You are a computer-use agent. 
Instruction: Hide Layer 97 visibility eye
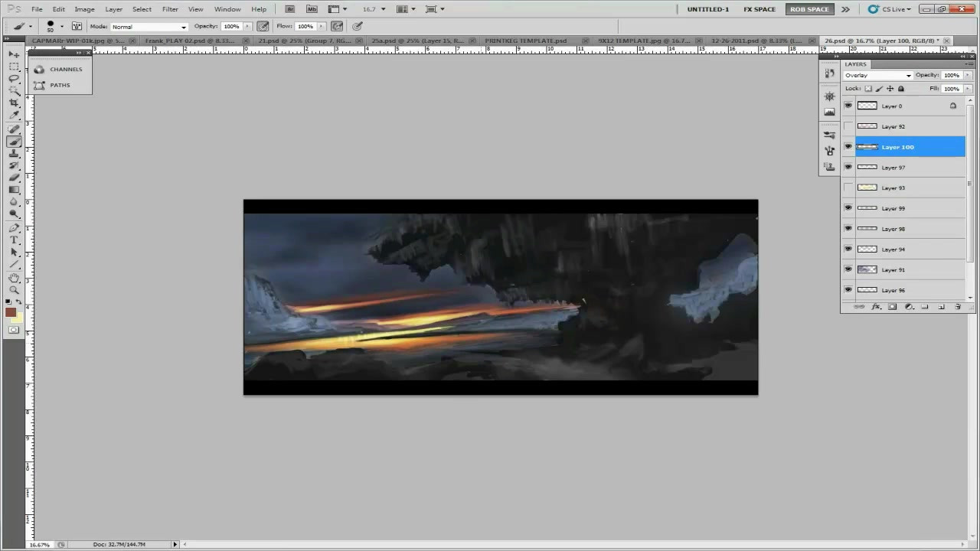click(x=848, y=167)
